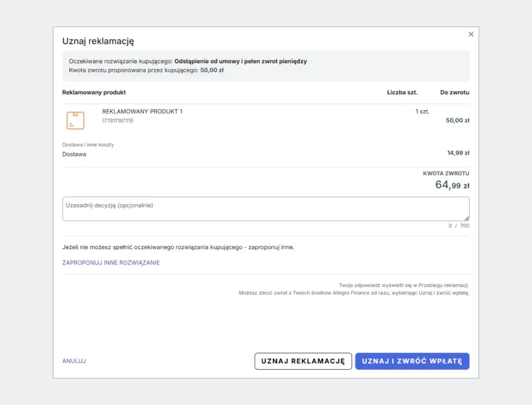This screenshot has height=405, width=532.
Task: Click inside the Uzasadnij decyzję text field
Action: 266,209
